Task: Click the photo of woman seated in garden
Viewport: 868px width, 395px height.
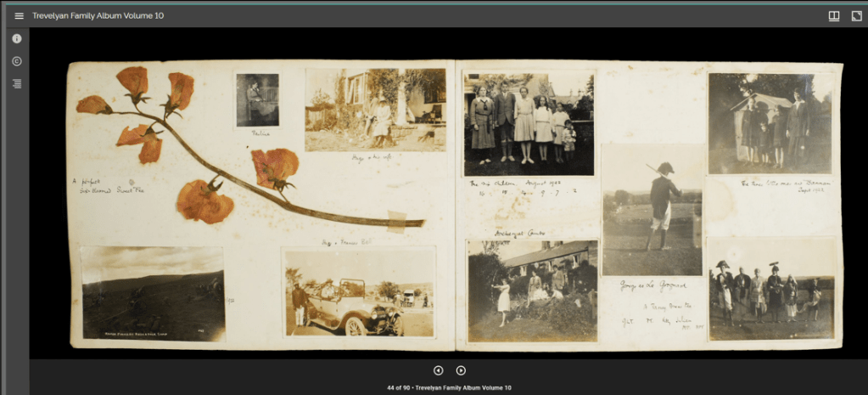Action: click(x=374, y=110)
